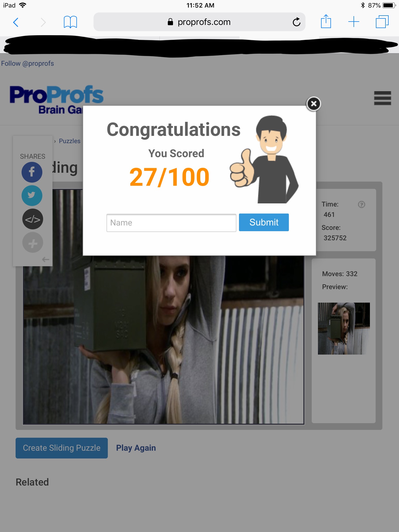Open the Puzzles breadcrumb link
This screenshot has width=399, height=532.
point(69,141)
